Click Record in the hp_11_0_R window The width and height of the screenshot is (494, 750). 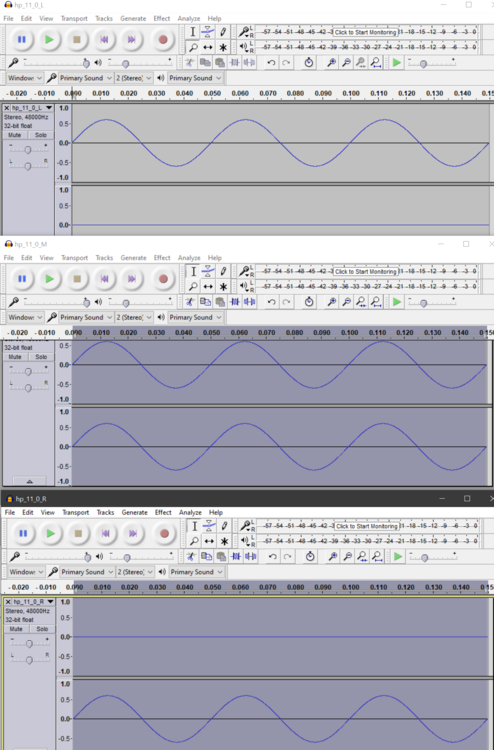(165, 533)
